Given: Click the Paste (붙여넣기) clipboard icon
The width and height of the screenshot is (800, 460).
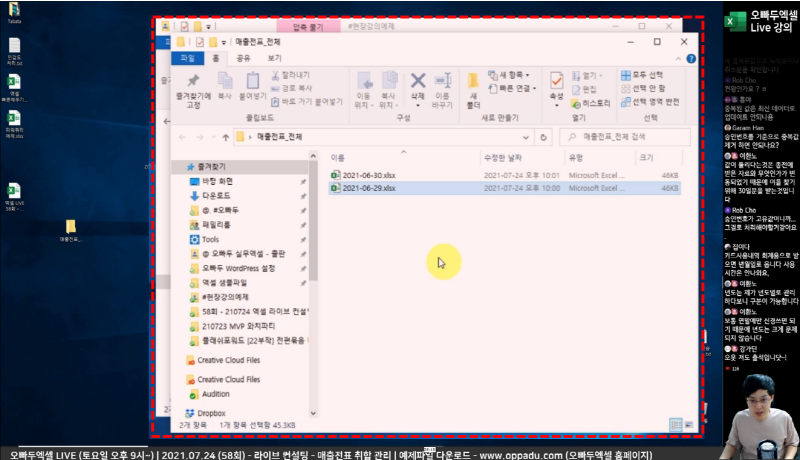Looking at the screenshot, I should 253,80.
